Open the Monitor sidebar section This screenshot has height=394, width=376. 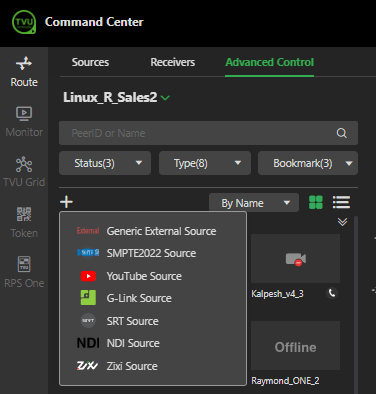click(x=24, y=122)
